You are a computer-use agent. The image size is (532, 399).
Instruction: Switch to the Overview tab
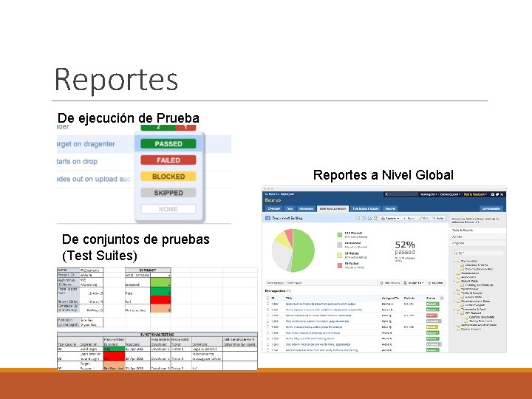[x=274, y=208]
